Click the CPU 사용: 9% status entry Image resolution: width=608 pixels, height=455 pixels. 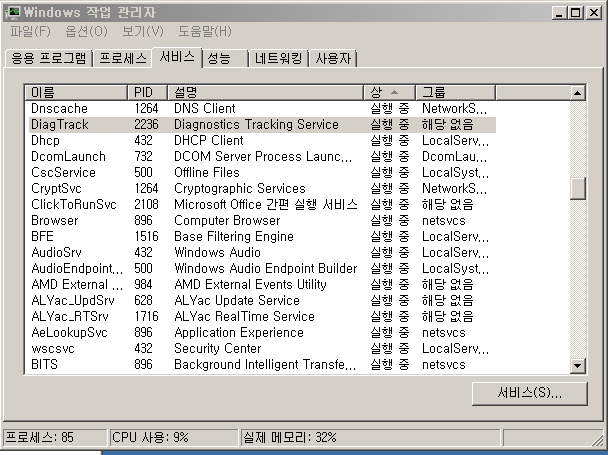174,438
